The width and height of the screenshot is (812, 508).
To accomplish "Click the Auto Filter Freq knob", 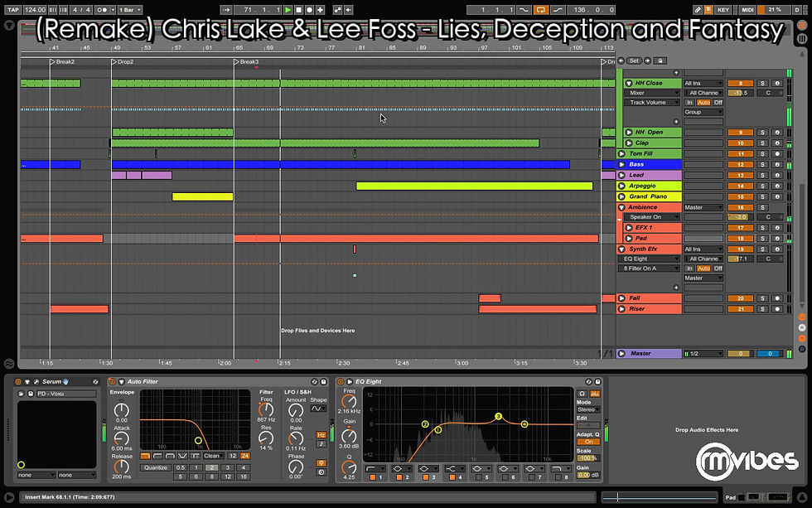I will coord(266,409).
